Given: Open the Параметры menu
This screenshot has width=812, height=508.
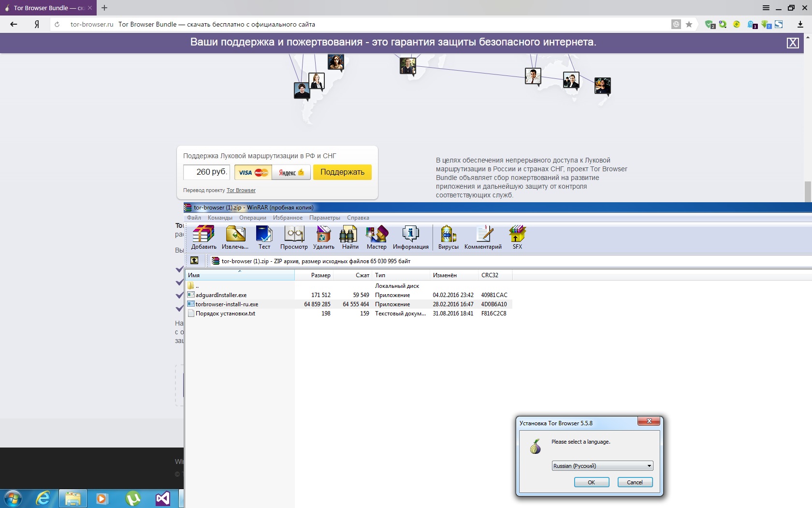Looking at the screenshot, I should 324,218.
